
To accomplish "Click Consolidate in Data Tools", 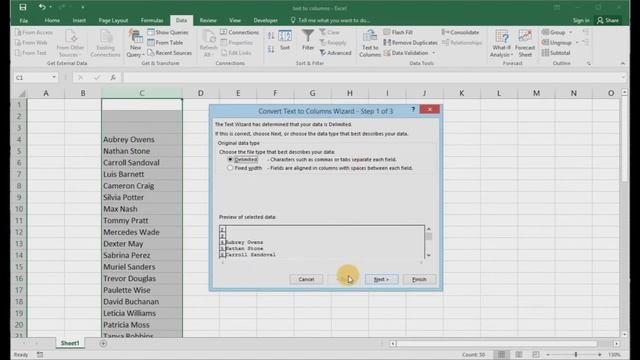I will (460, 32).
